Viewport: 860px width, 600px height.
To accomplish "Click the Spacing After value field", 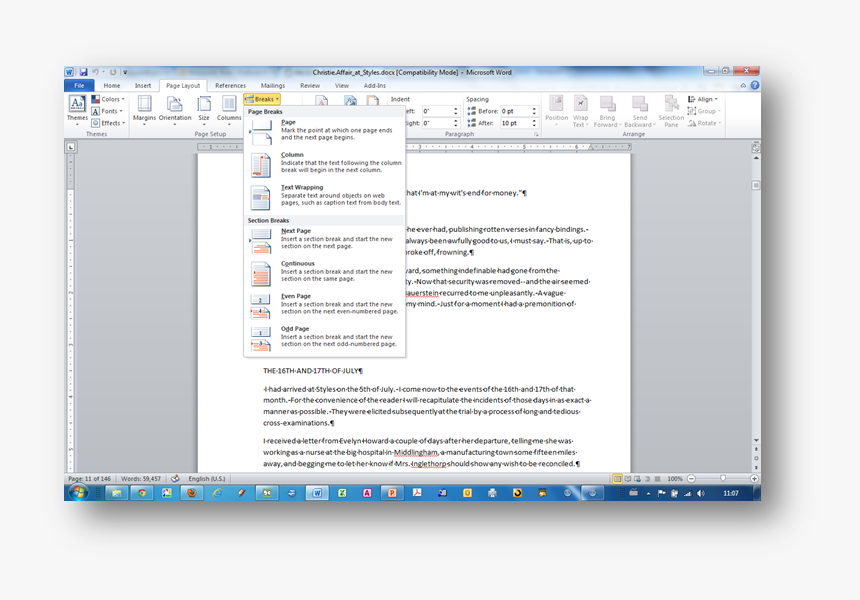I will click(x=516, y=123).
